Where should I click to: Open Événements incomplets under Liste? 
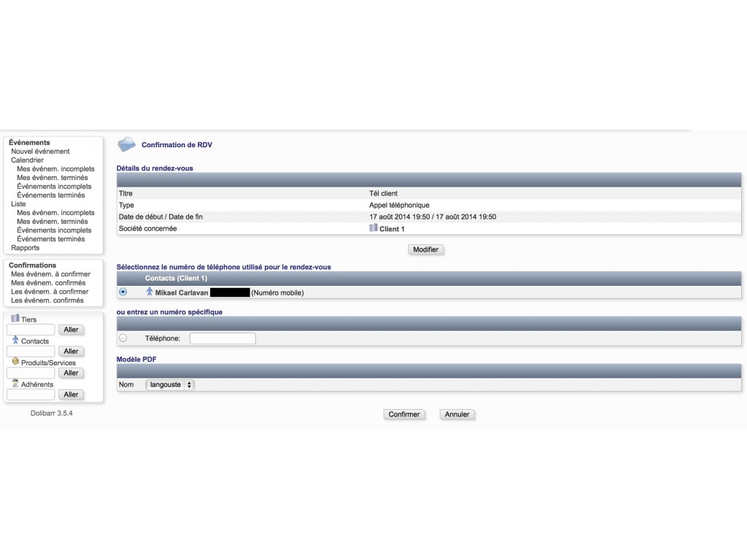pos(54,230)
